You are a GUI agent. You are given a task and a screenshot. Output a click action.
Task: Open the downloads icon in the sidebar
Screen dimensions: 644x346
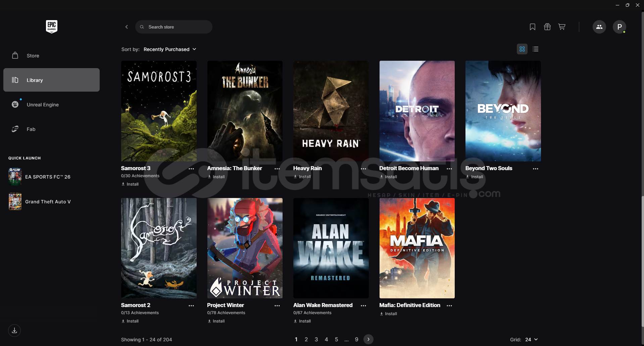(14, 331)
